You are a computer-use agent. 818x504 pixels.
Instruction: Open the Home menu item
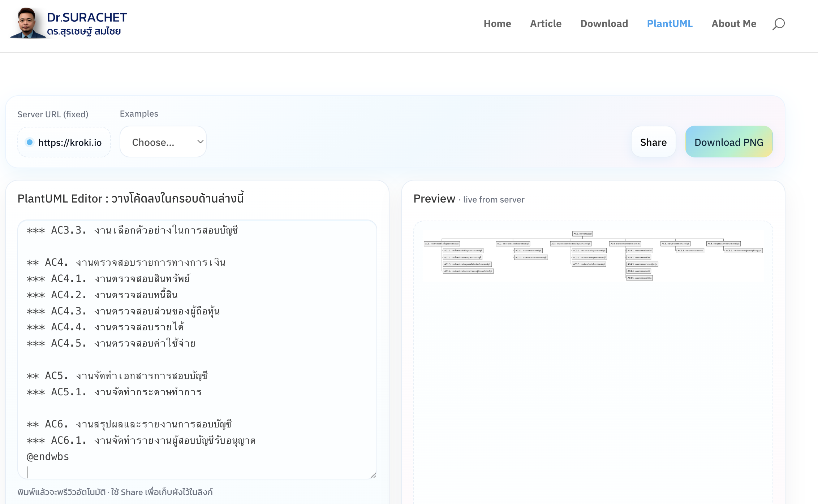tap(497, 24)
